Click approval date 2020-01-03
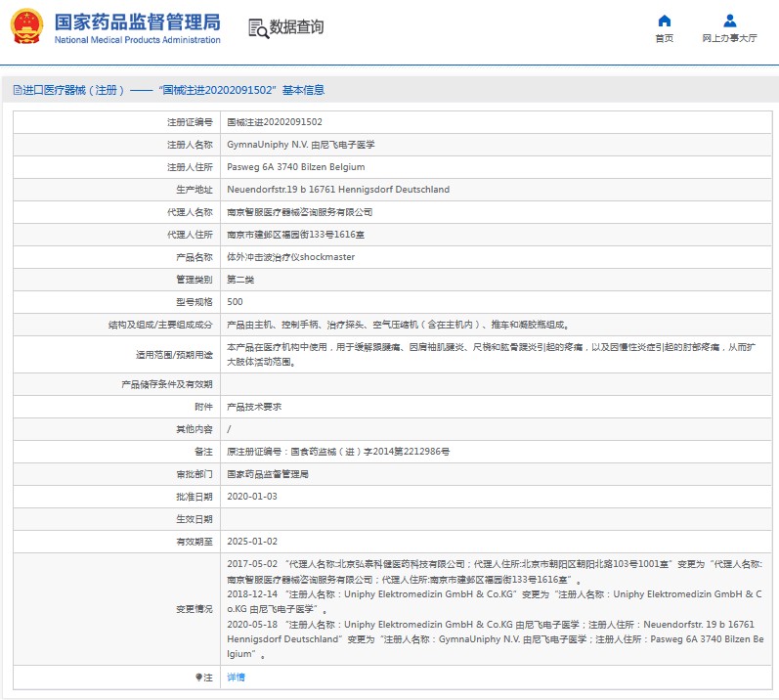 (252, 497)
